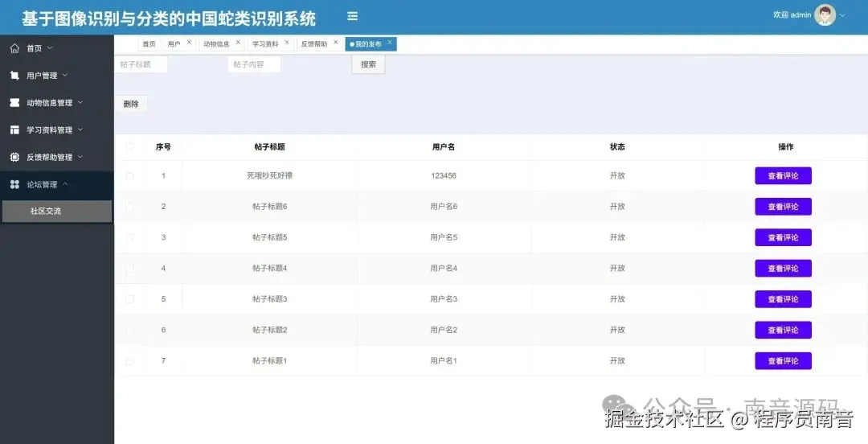
Task: Check the checkbox for row 1
Action: [129, 175]
